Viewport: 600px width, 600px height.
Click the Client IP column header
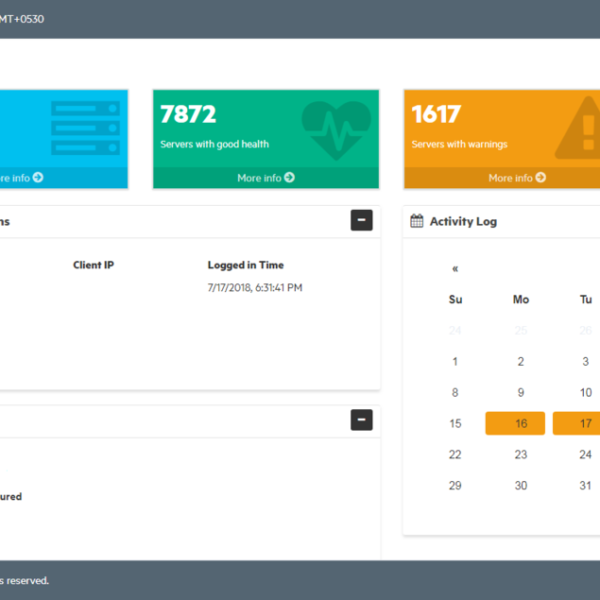tap(93, 265)
